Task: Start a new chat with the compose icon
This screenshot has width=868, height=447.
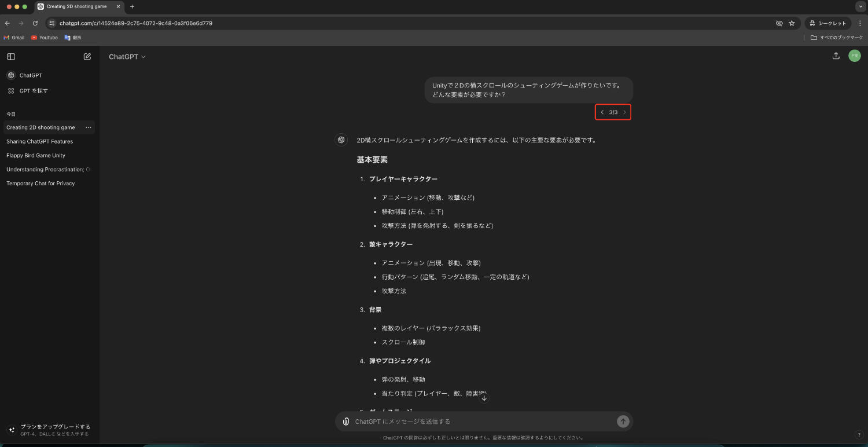Action: 87,57
